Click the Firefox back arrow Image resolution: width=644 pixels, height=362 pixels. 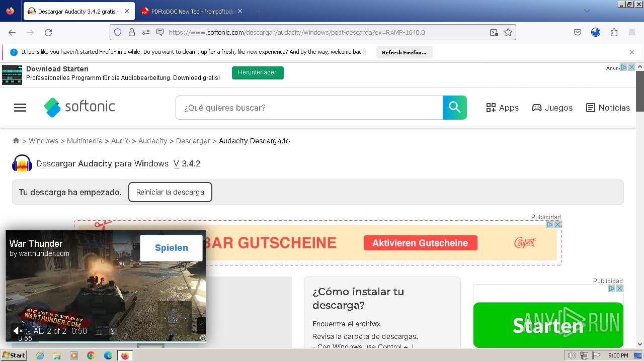(12, 32)
